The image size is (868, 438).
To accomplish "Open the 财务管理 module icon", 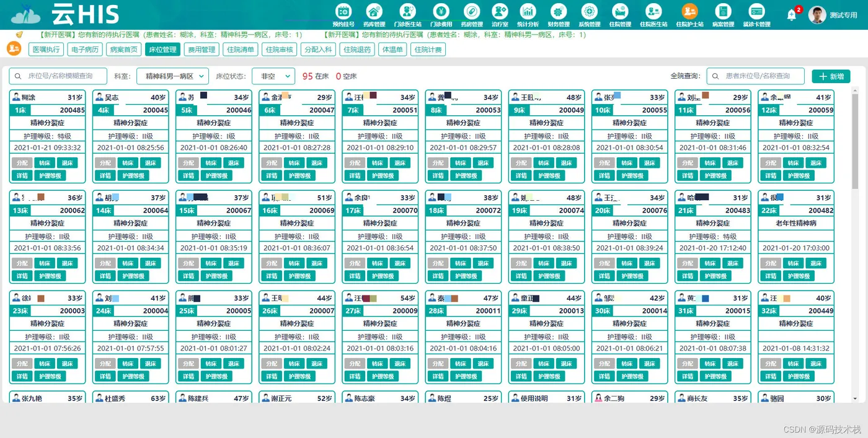I will (x=558, y=11).
